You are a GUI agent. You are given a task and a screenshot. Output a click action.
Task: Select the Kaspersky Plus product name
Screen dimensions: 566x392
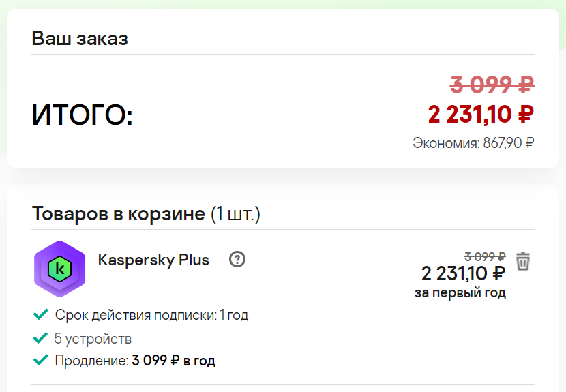pos(153,260)
